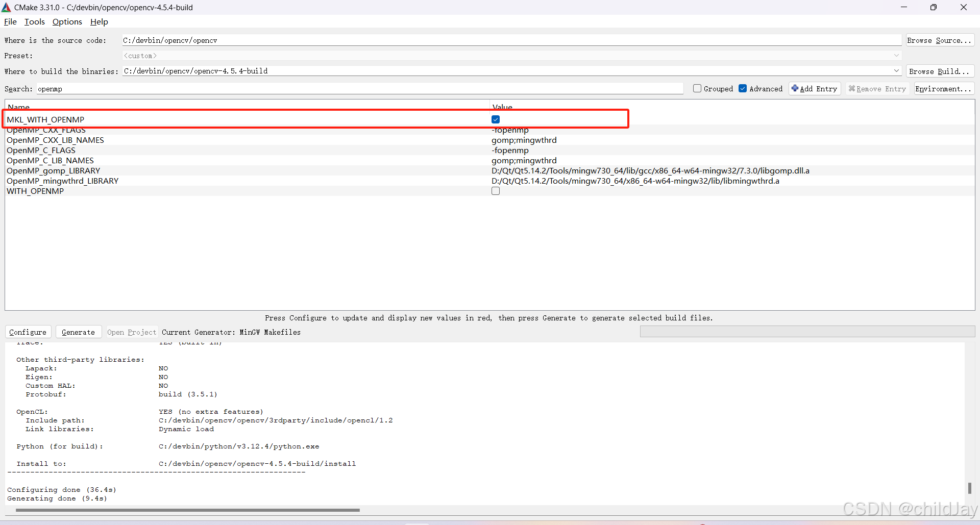Click Browse Build button

tap(940, 71)
